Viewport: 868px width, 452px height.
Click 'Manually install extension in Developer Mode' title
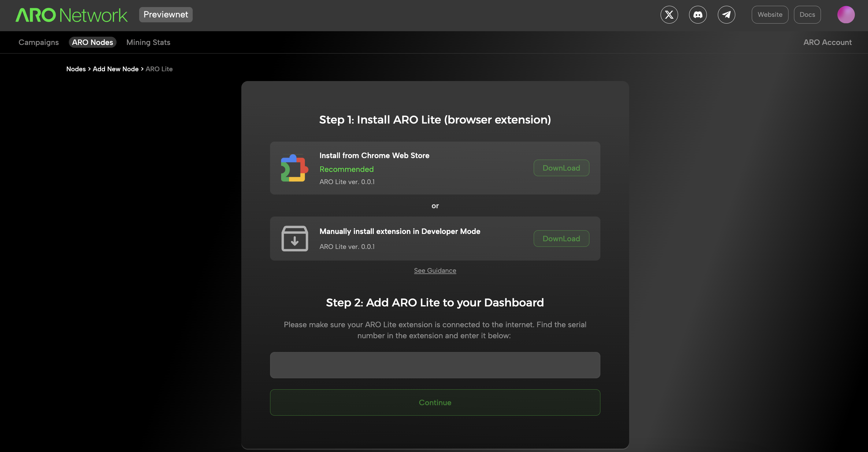[x=400, y=232]
